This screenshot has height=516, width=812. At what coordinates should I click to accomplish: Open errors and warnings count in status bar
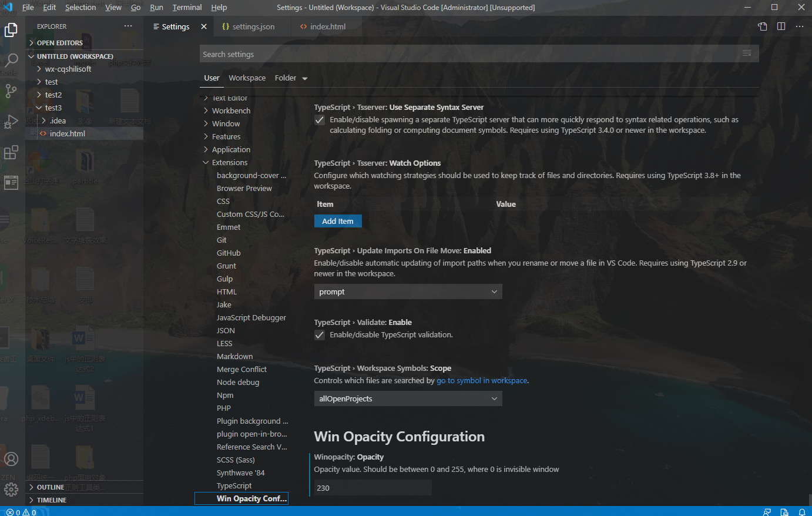22,512
